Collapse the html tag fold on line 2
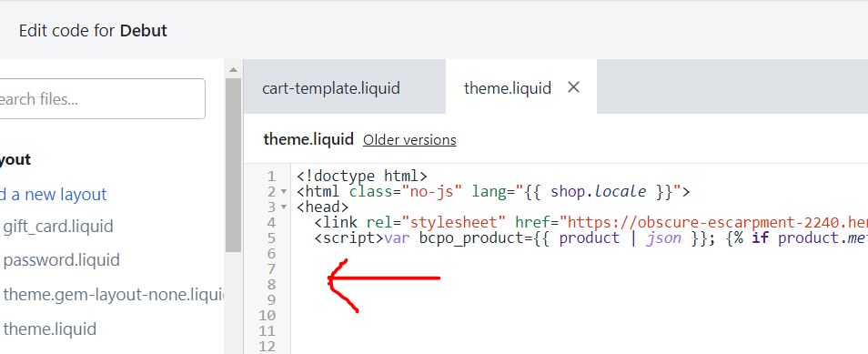Viewport: 868px width, 354px height. click(x=284, y=192)
